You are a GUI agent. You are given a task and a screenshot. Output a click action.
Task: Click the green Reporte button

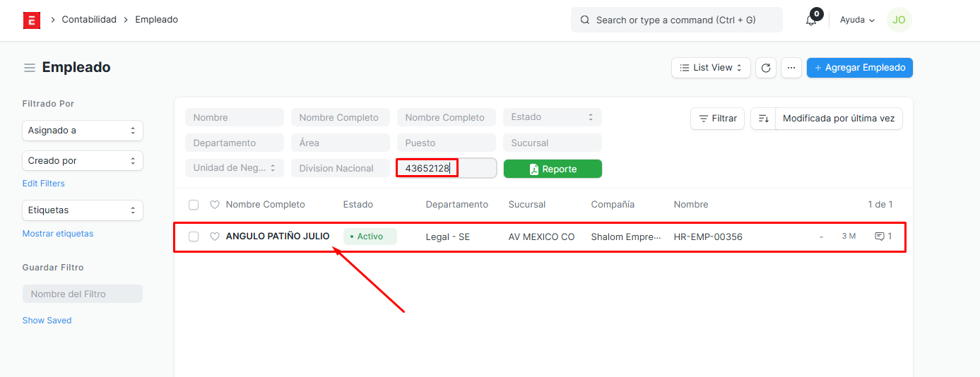553,169
